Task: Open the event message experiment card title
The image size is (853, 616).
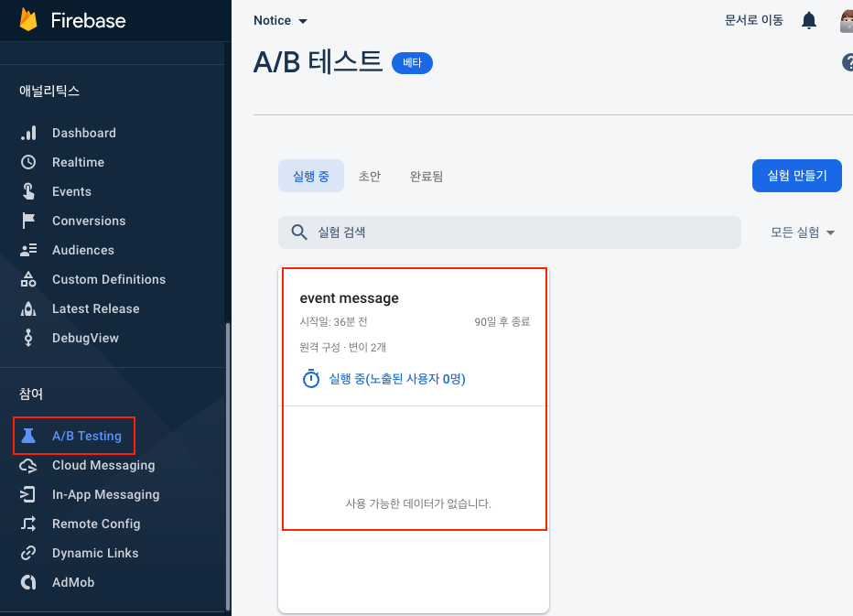Action: pyautogui.click(x=350, y=298)
